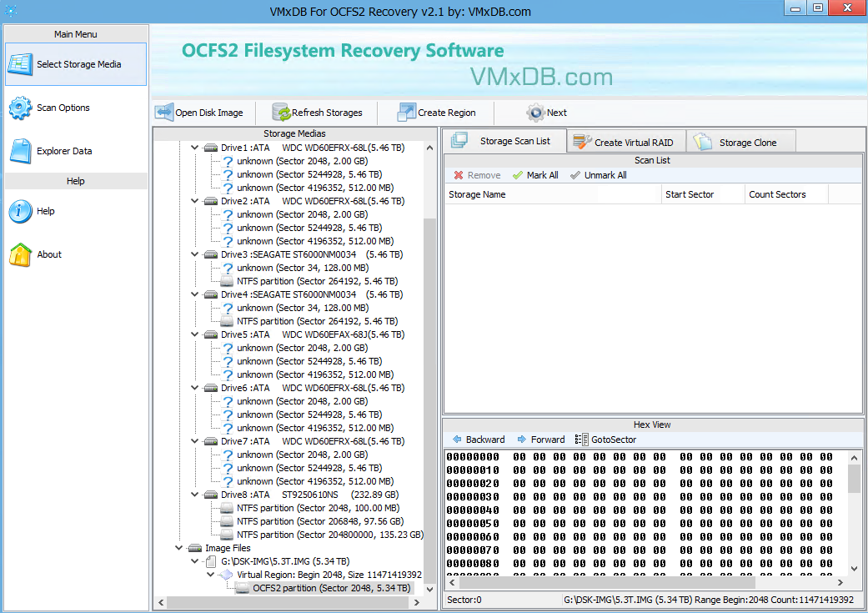
Task: Click the Backward arrow icon in Hex View
Action: [457, 440]
